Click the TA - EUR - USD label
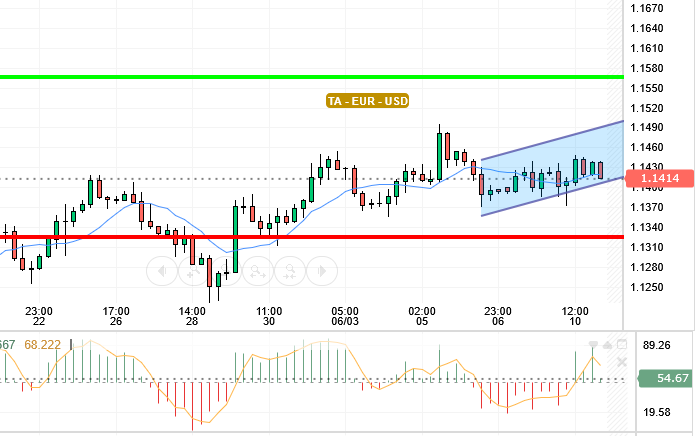This screenshot has height=436, width=696. (x=367, y=101)
